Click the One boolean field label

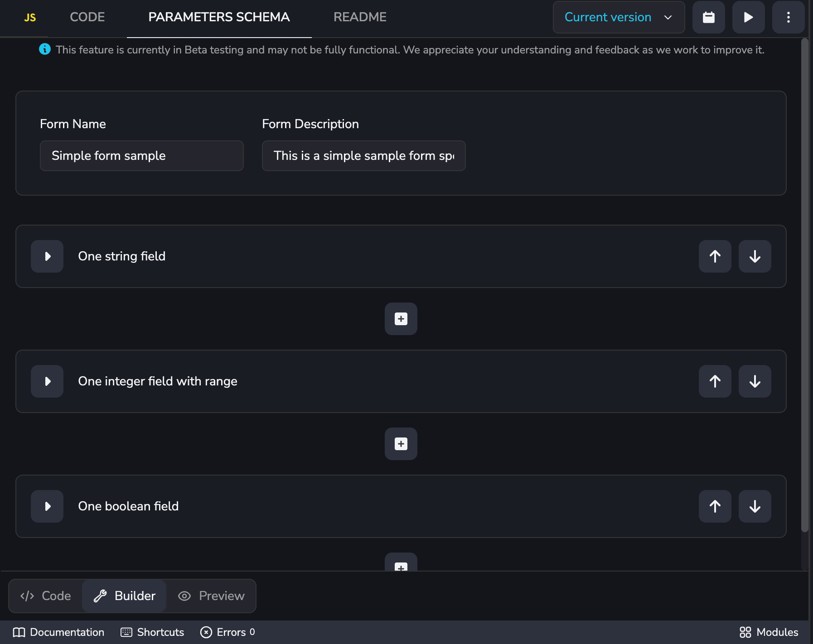click(128, 506)
